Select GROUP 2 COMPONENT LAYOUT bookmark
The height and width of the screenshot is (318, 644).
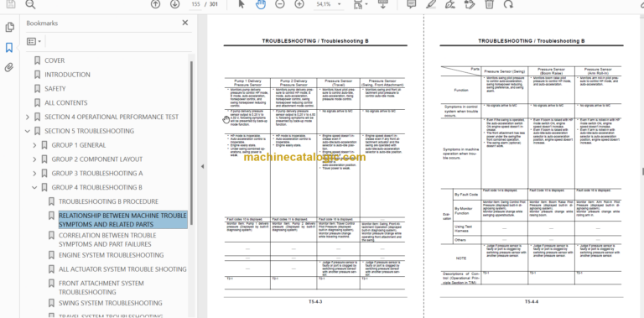tap(97, 159)
